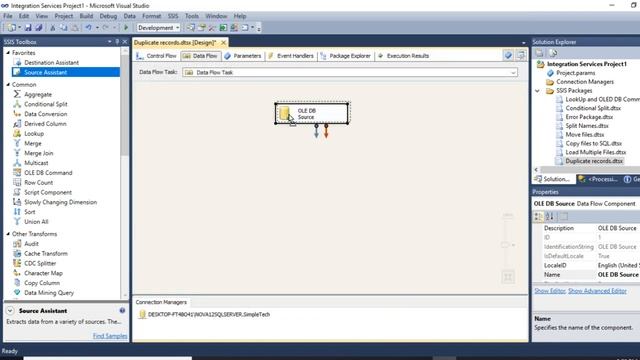The width and height of the screenshot is (640, 360).
Task: Click the blue data path arrow under OLE DB Source
Action: 316,131
